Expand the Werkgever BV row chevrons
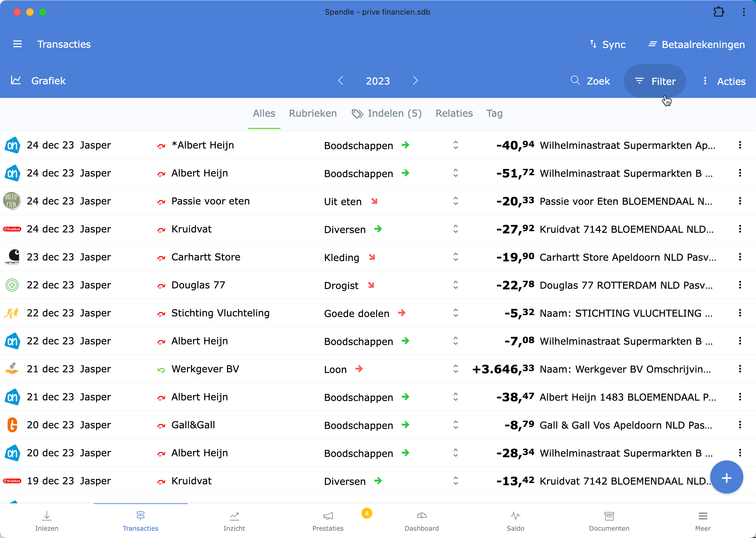 tap(456, 369)
